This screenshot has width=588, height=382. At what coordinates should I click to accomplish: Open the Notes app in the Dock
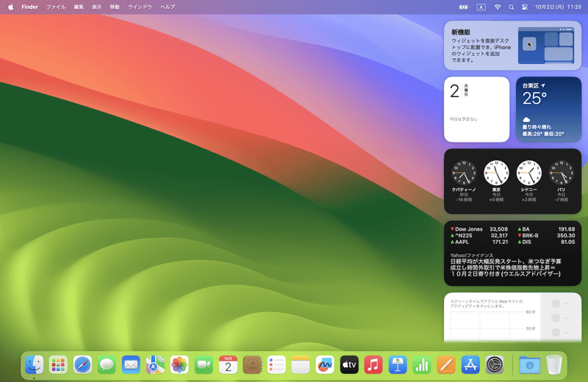[x=301, y=365]
